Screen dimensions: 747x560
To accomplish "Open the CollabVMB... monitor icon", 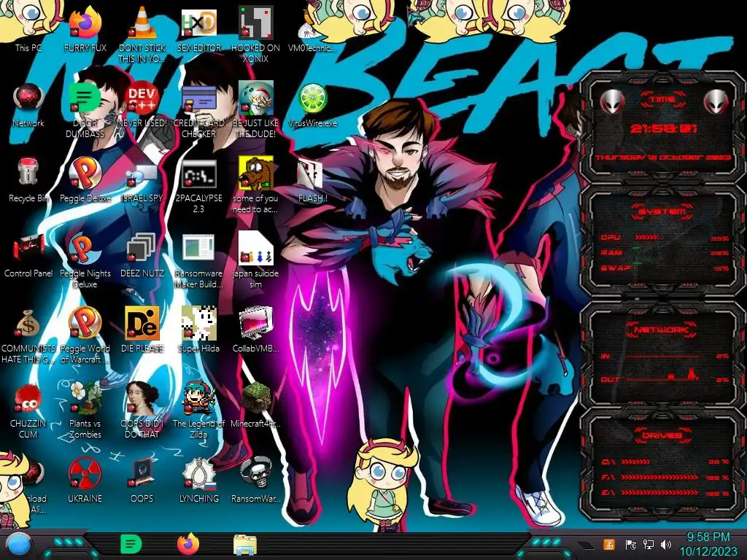I will point(256,330).
